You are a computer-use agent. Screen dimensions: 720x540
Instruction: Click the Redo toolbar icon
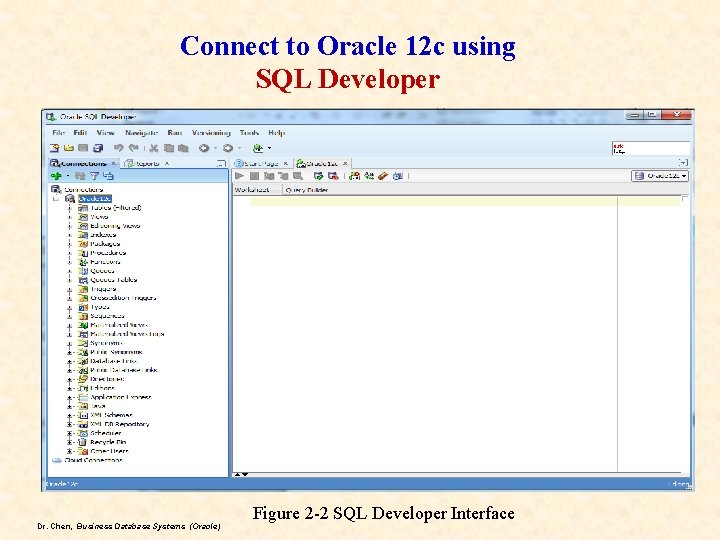(134, 148)
